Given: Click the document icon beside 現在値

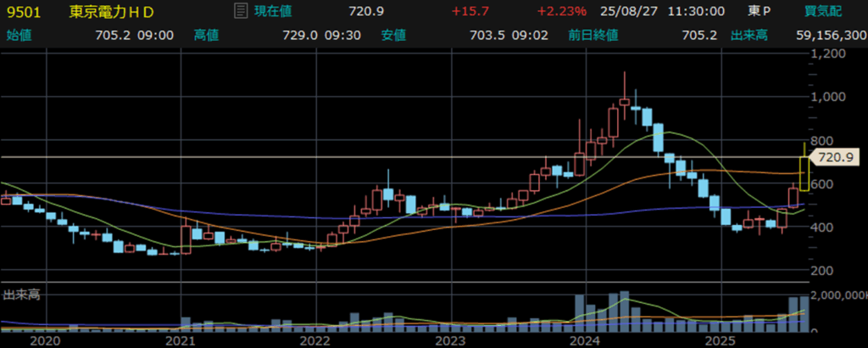Looking at the screenshot, I should [x=241, y=12].
